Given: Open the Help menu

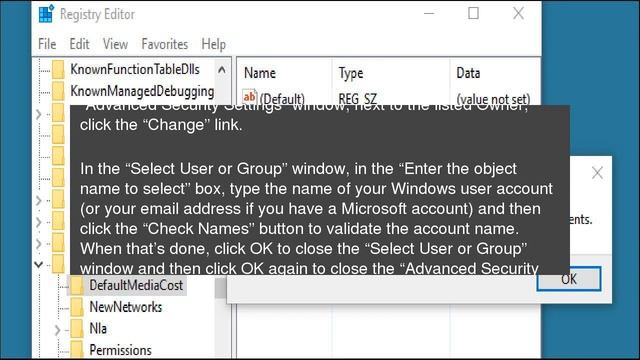Looking at the screenshot, I should coord(213,44).
